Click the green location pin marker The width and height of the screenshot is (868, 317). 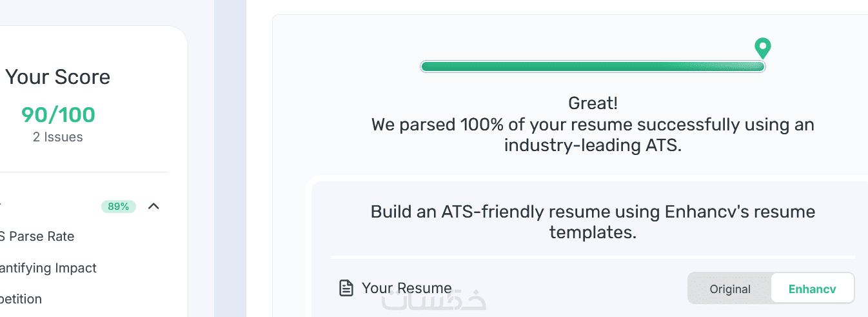tap(763, 48)
